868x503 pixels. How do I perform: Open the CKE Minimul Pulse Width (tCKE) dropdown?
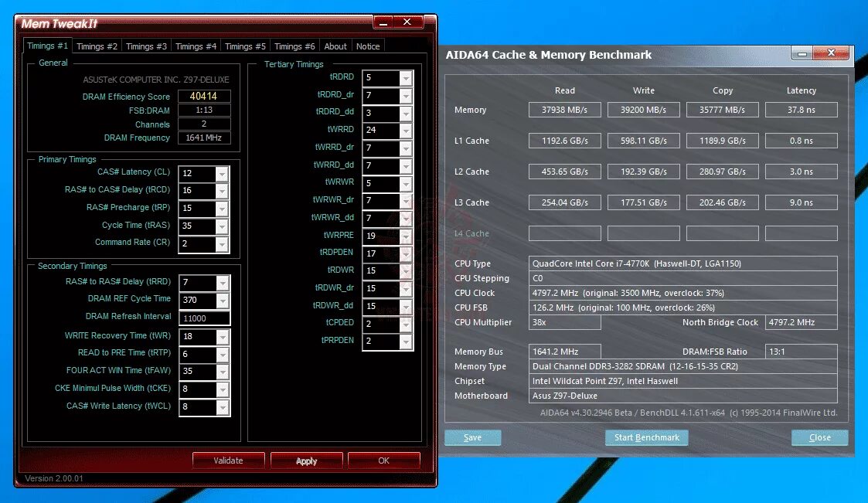click(x=223, y=389)
